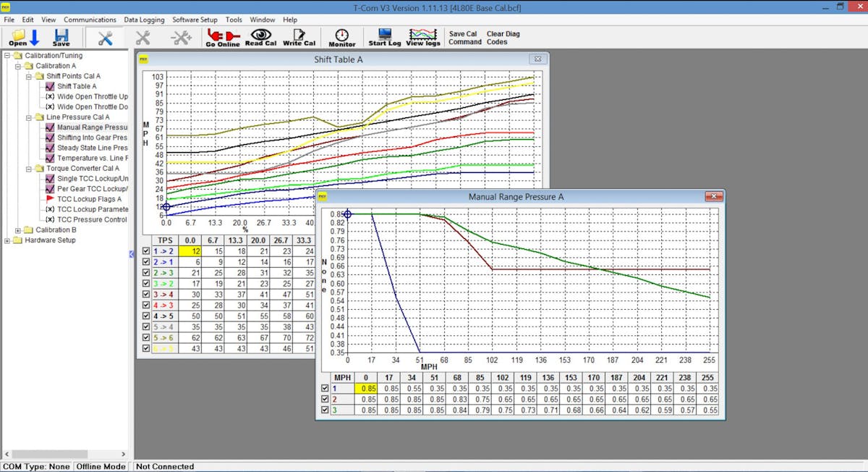This screenshot has height=472, width=868.
Task: Click the Save Cal Command button
Action: 464,38
